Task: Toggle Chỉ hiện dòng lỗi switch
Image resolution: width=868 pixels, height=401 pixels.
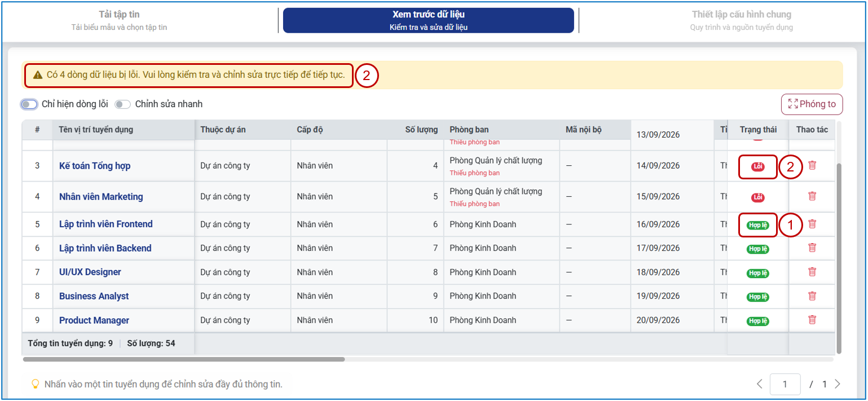Action: coord(29,104)
